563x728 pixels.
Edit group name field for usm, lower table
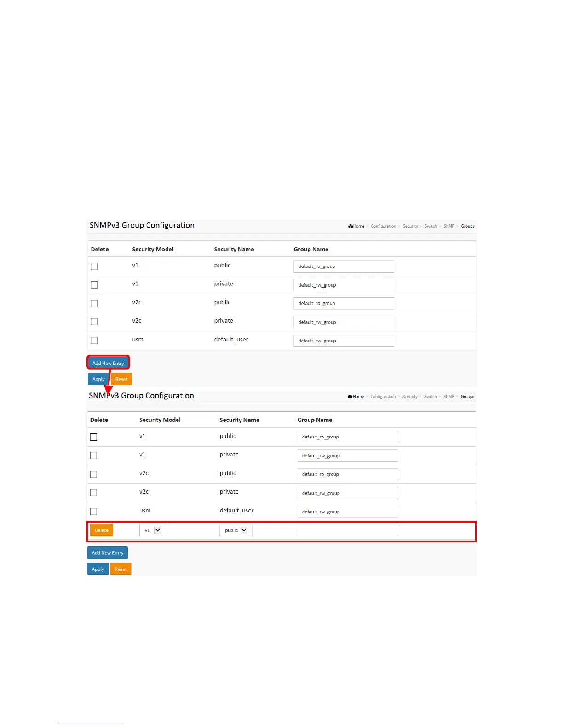[348, 512]
